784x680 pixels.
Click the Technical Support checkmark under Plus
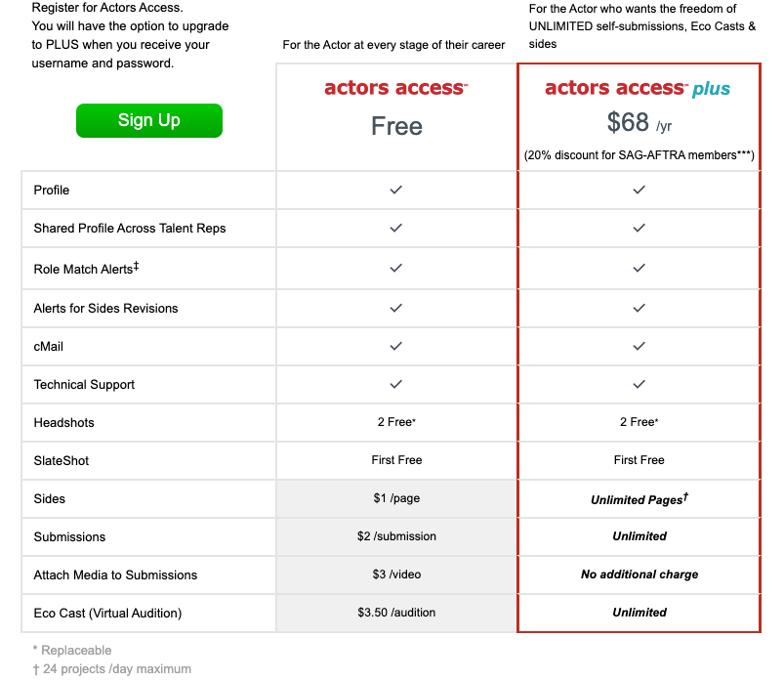639,384
